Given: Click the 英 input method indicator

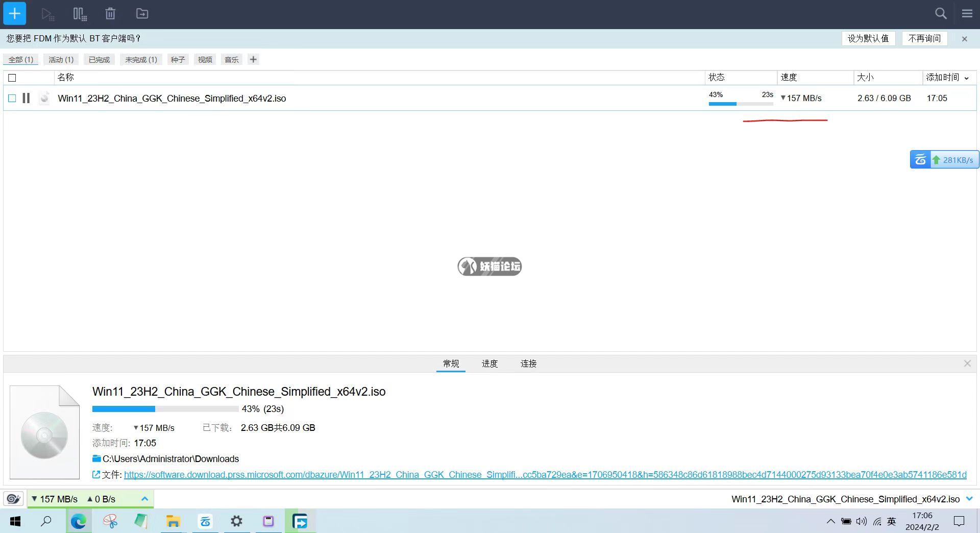Looking at the screenshot, I should [892, 521].
